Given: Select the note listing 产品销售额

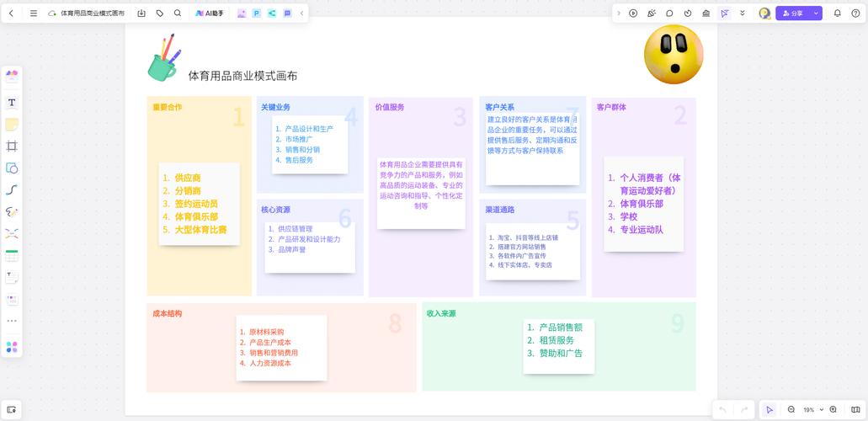Looking at the screenshot, I should (x=558, y=346).
